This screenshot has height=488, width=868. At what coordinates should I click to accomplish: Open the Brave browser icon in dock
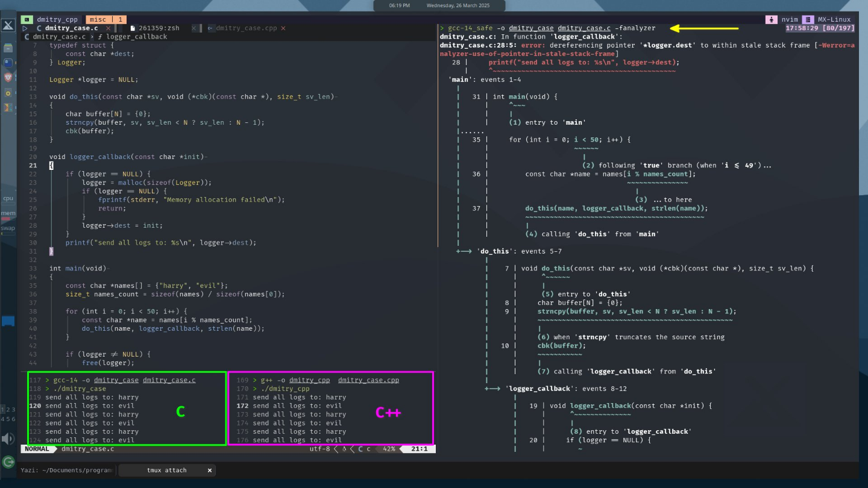point(8,77)
